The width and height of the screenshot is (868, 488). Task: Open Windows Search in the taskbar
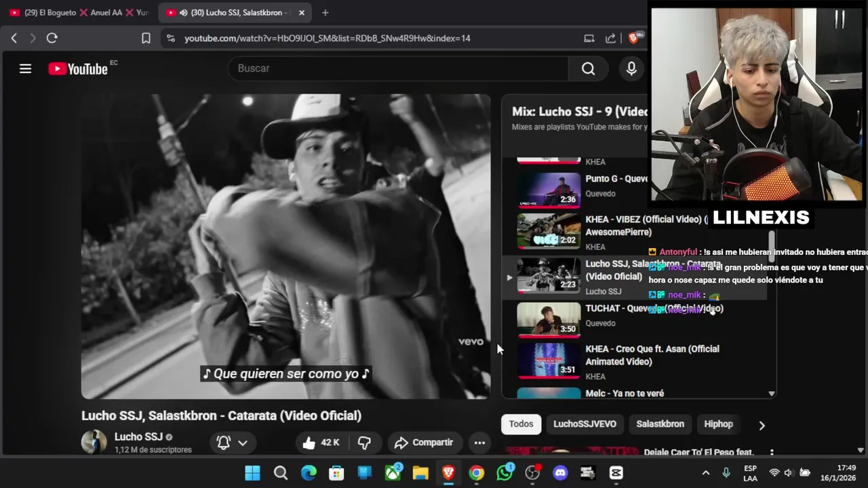pyautogui.click(x=281, y=472)
